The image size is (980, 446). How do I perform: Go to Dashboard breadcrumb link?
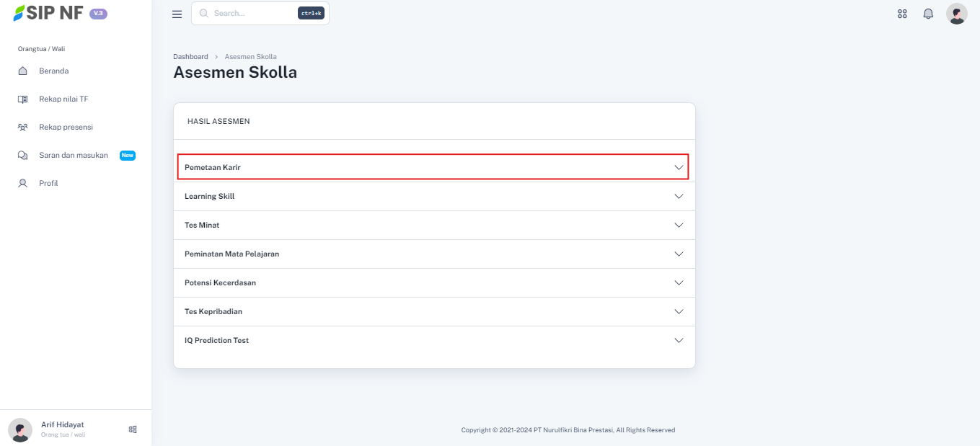(x=190, y=56)
